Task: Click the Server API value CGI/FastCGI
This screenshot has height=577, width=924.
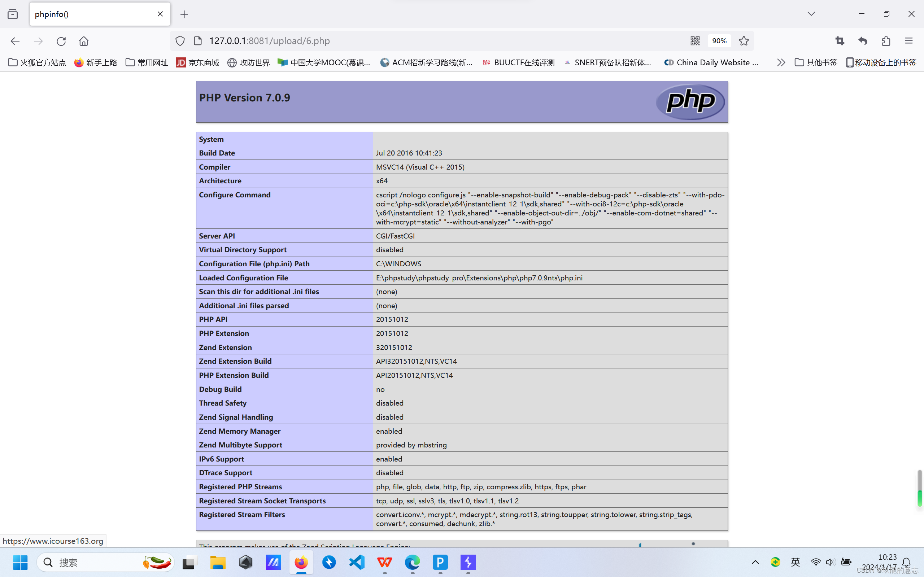Action: (x=395, y=236)
